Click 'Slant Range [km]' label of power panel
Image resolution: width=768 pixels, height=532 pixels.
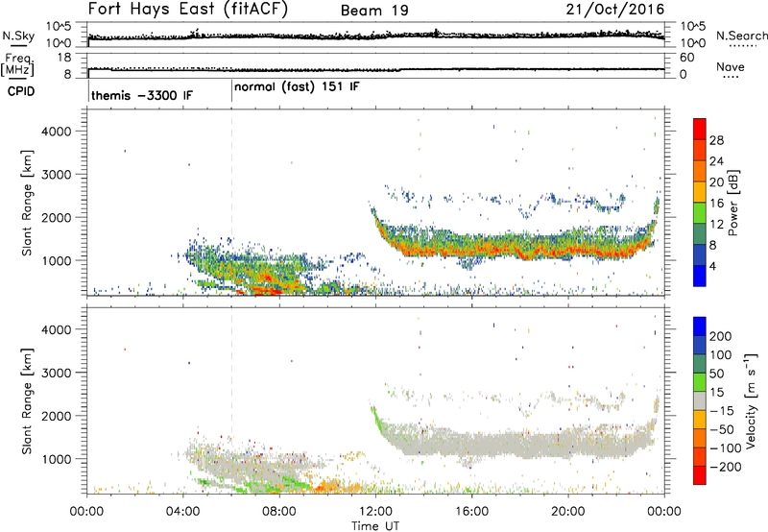27,203
